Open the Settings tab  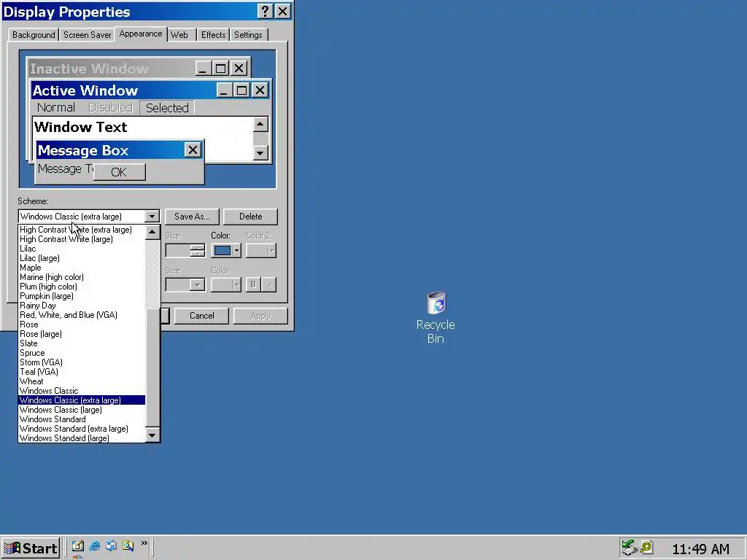pos(248,35)
